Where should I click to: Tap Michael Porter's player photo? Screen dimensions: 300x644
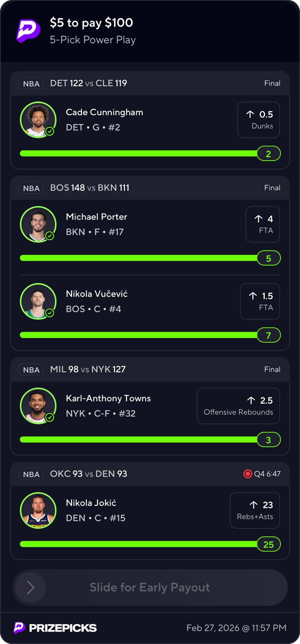point(38,224)
